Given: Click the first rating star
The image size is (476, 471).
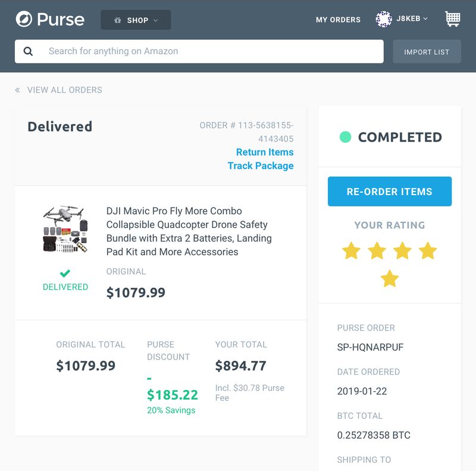Looking at the screenshot, I should point(351,251).
